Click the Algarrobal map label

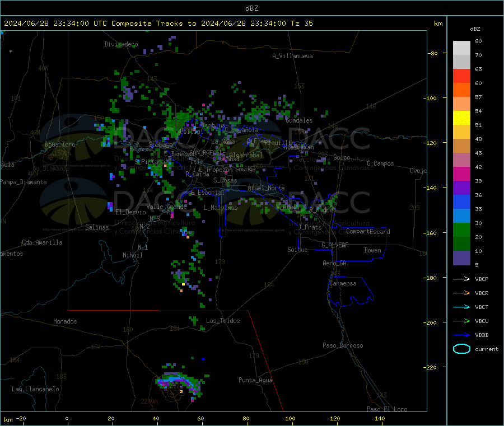[x=246, y=155]
